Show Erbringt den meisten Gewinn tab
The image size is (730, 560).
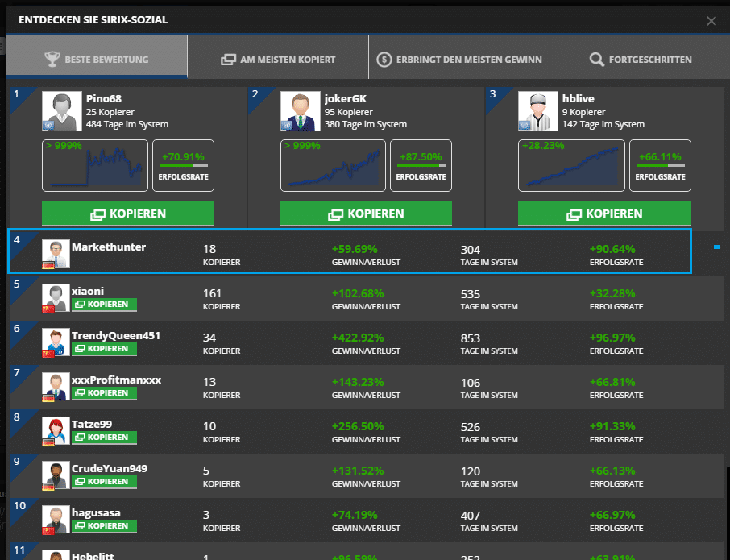(459, 60)
